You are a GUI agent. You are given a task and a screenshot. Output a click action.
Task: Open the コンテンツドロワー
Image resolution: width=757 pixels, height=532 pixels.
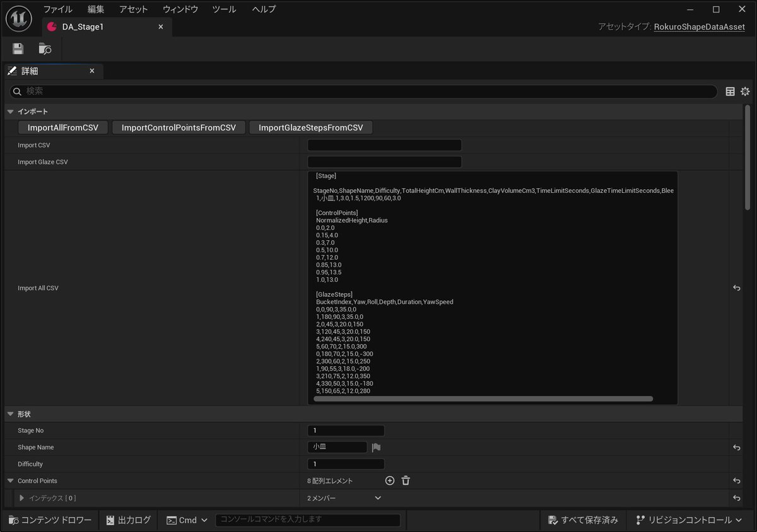click(50, 520)
